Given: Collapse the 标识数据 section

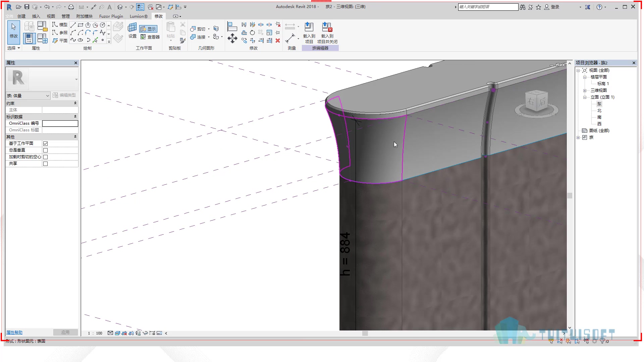Looking at the screenshot, I should click(75, 117).
